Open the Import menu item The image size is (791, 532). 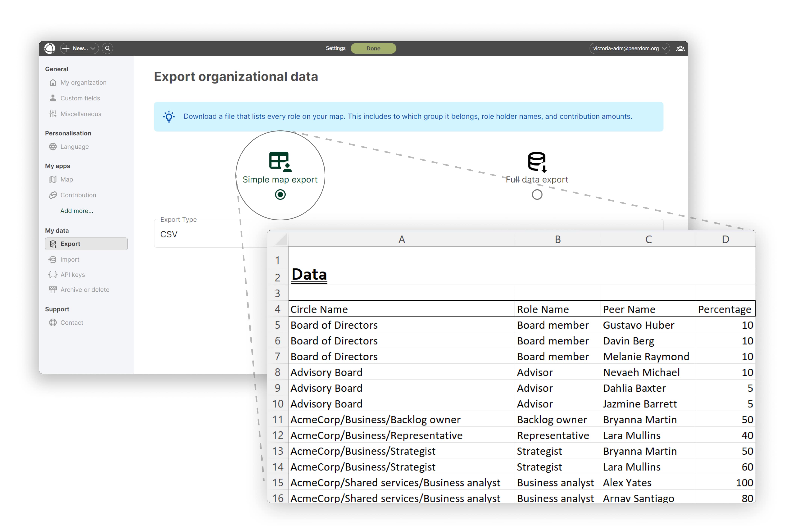70,260
